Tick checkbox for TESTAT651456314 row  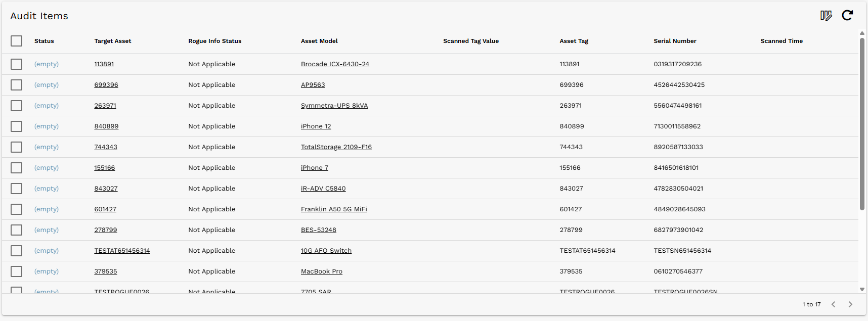[17, 251]
